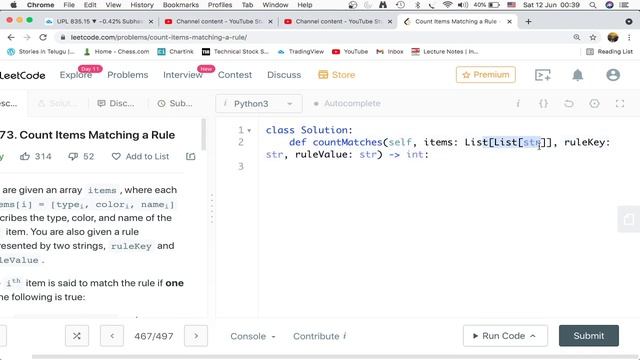Go to the previous problem arrow
This screenshot has height=360, width=640.
click(x=112, y=336)
